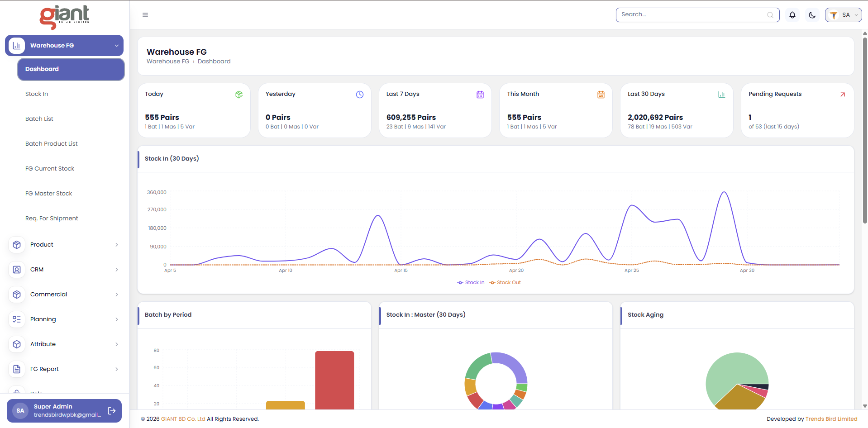The width and height of the screenshot is (868, 428).
Task: Collapse the Warehouse FG menu chevron
Action: [x=116, y=46]
